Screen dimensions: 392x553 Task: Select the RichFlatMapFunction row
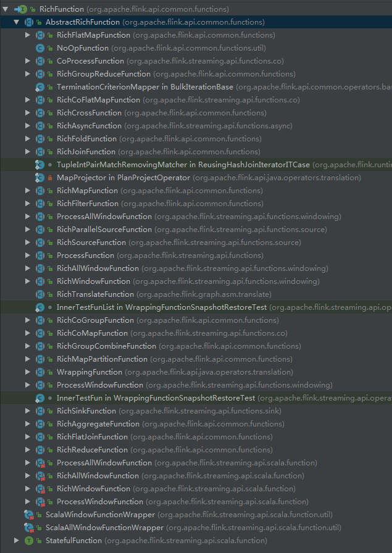click(196, 35)
